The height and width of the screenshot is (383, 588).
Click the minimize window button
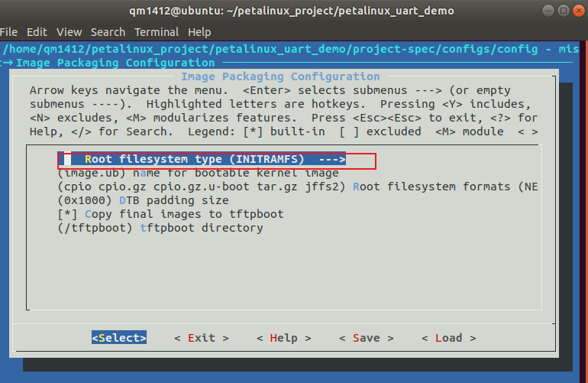[548, 11]
